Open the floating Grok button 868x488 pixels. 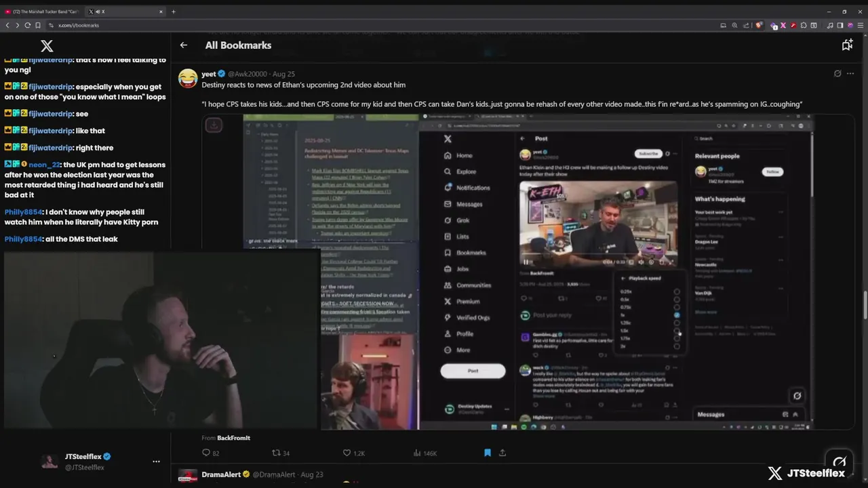click(x=839, y=460)
